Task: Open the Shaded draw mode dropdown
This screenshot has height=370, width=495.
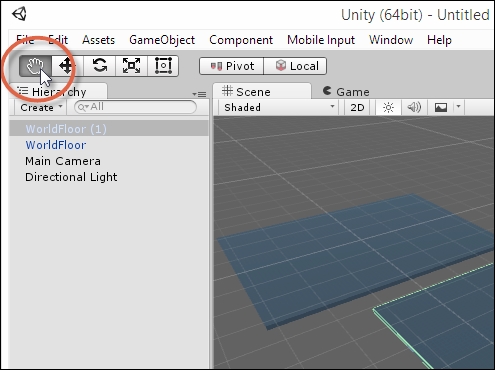Action: coord(279,107)
